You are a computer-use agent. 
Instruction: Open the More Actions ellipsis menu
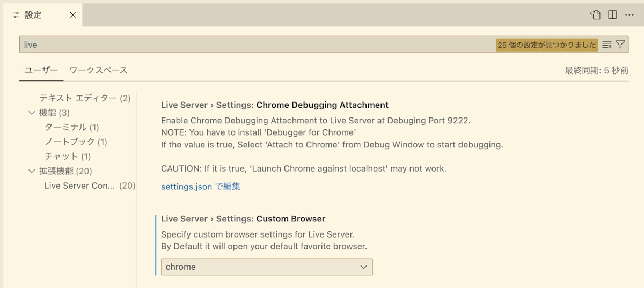630,15
